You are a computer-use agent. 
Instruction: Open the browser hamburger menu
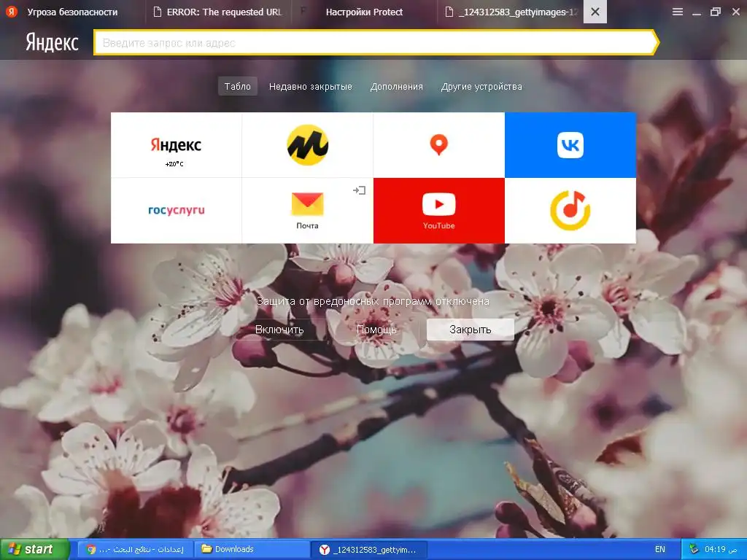(678, 12)
